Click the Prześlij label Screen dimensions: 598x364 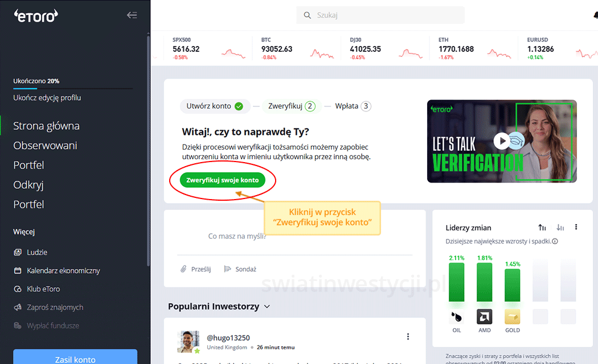coord(201,269)
